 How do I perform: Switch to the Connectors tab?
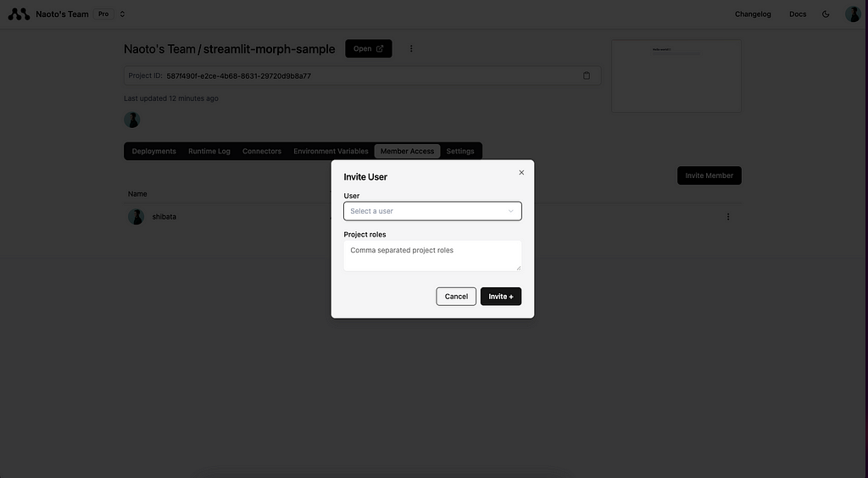click(x=262, y=151)
